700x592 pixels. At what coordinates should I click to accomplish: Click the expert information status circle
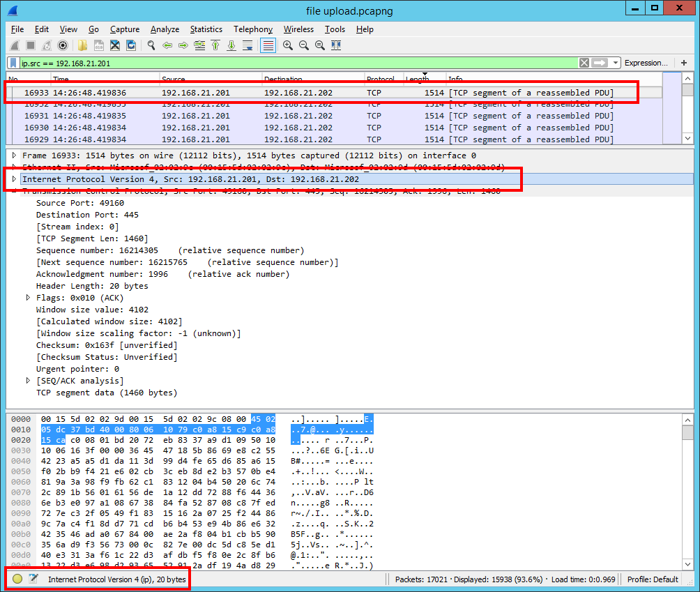click(x=17, y=579)
